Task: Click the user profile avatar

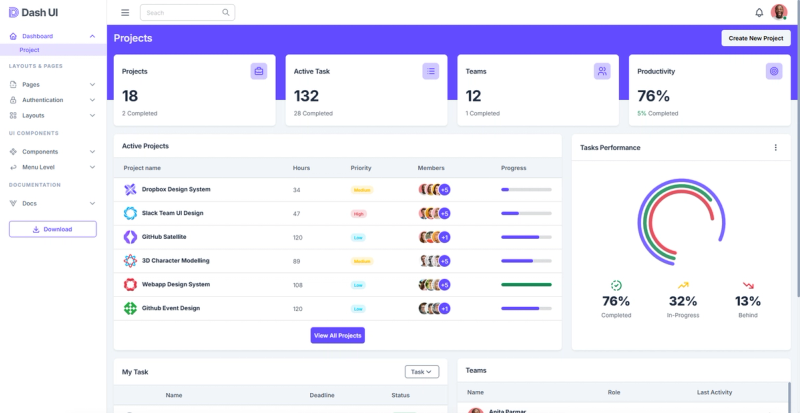Action: (x=779, y=12)
